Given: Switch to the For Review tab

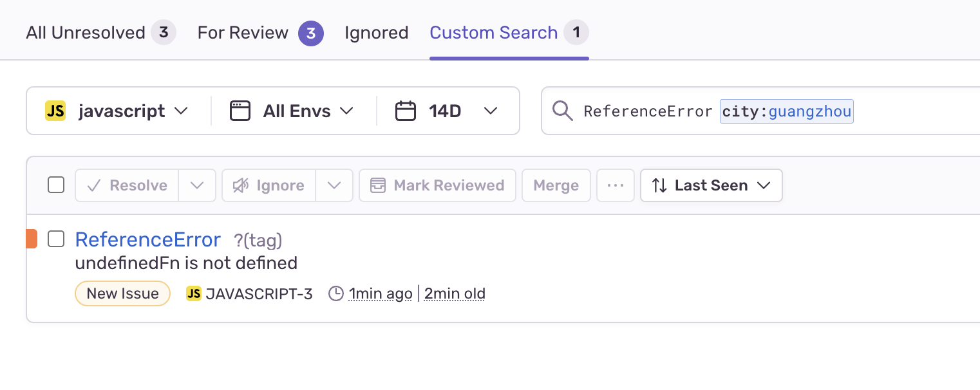Looking at the screenshot, I should coord(260,33).
